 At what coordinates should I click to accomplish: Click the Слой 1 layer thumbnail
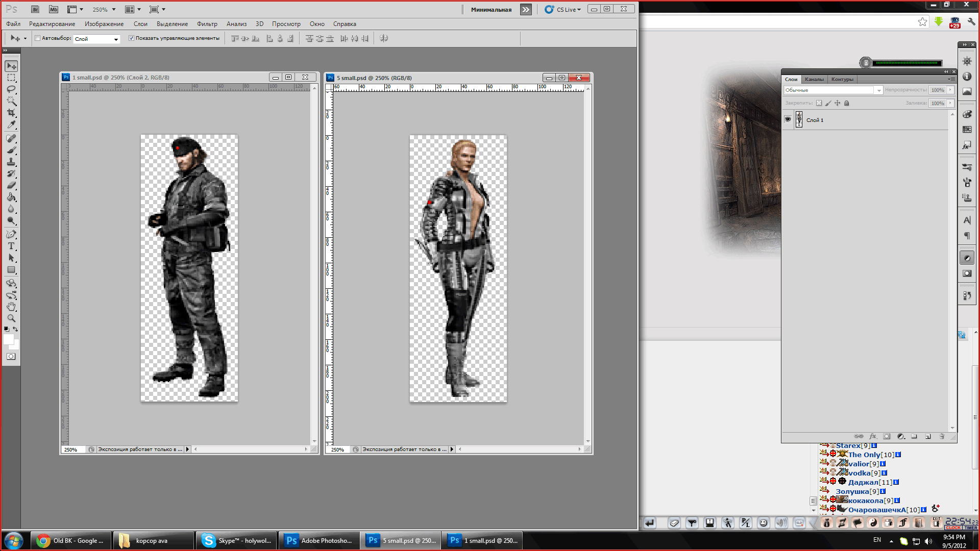pyautogui.click(x=799, y=119)
